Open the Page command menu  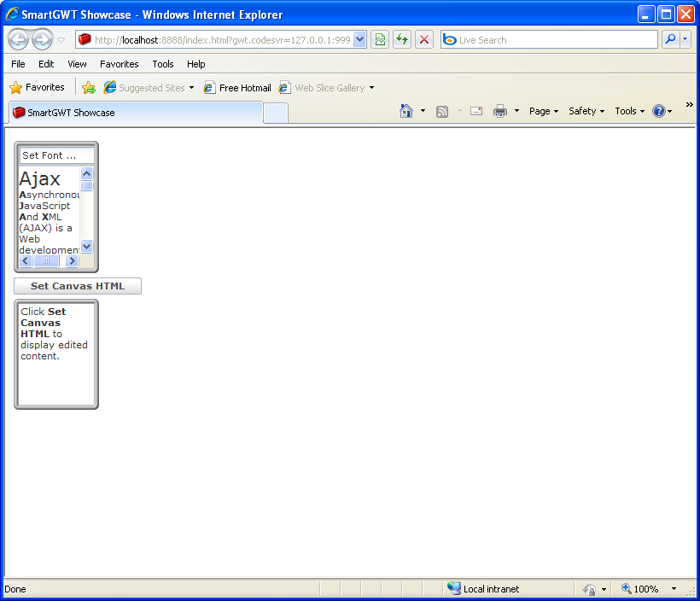[x=543, y=111]
